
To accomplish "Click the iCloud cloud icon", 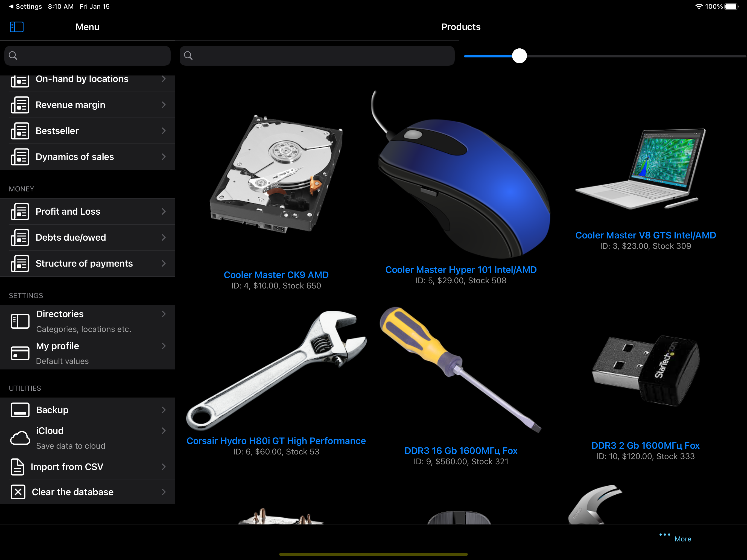I will click(x=20, y=438).
